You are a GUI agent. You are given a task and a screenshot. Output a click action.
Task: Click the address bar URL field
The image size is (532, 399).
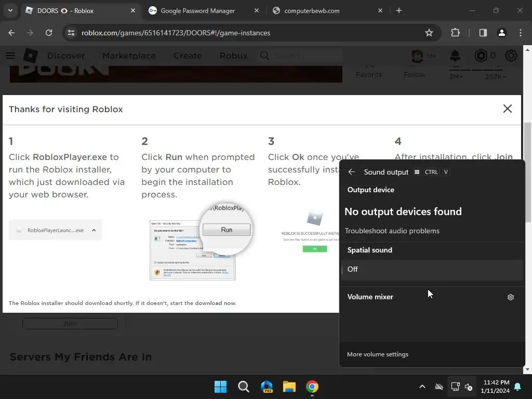[x=251, y=33]
